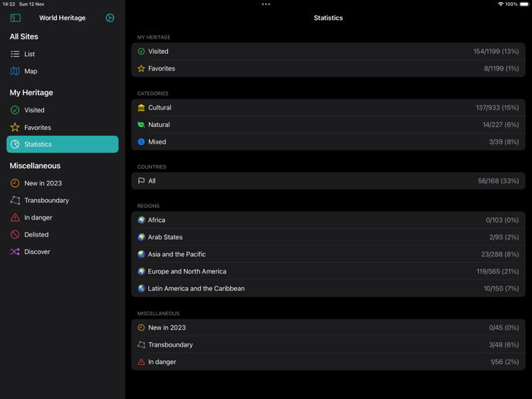Click the warning icon in In danger stats row
The image size is (532, 399).
pyautogui.click(x=141, y=362)
